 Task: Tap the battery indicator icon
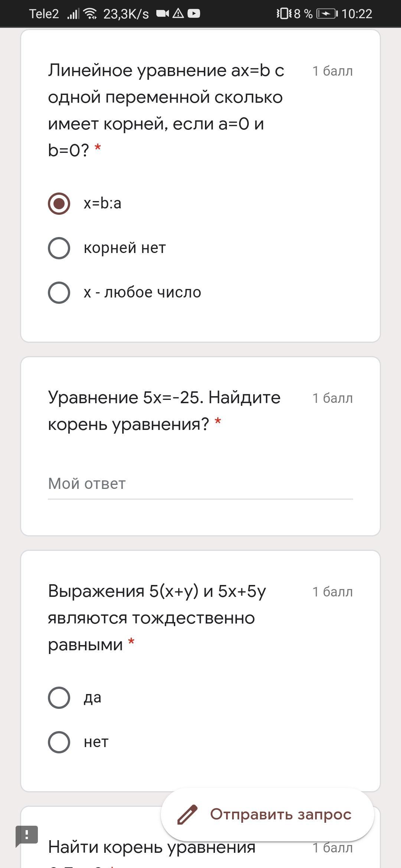pos(327,14)
